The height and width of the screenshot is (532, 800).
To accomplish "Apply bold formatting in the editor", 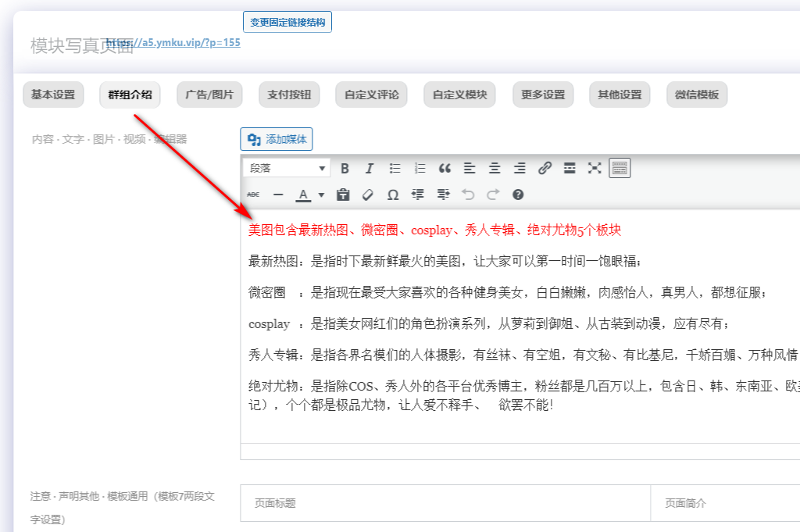I will (x=344, y=167).
